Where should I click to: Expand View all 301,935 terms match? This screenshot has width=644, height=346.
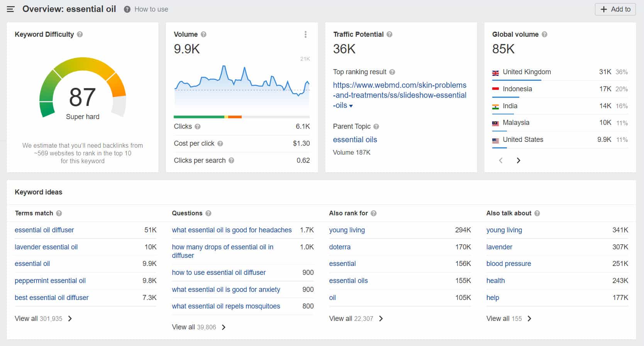coord(43,319)
